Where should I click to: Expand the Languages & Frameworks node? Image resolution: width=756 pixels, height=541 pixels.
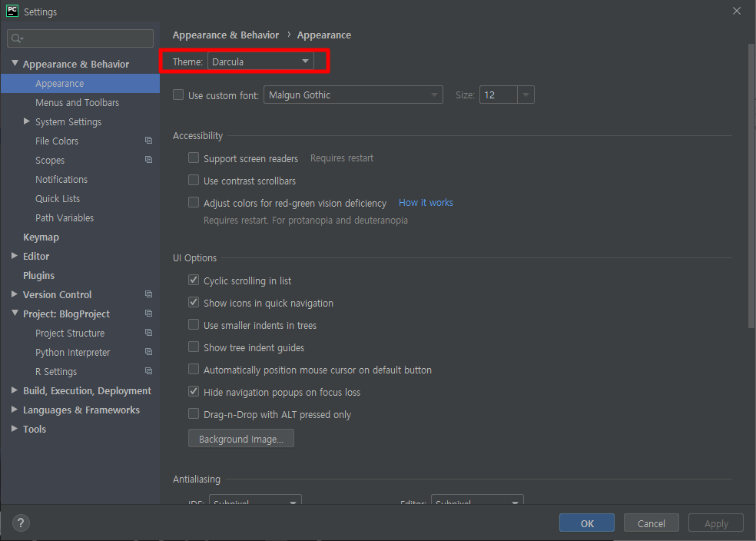coord(15,410)
